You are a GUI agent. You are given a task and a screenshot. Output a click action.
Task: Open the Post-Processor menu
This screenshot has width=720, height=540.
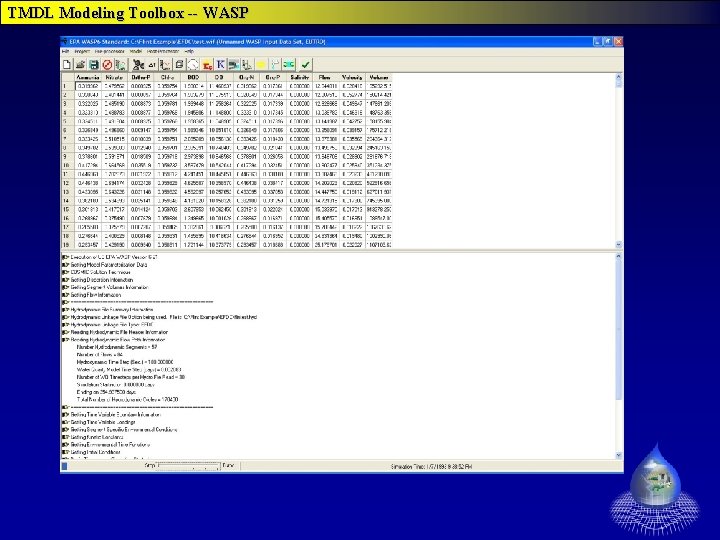coord(163,51)
